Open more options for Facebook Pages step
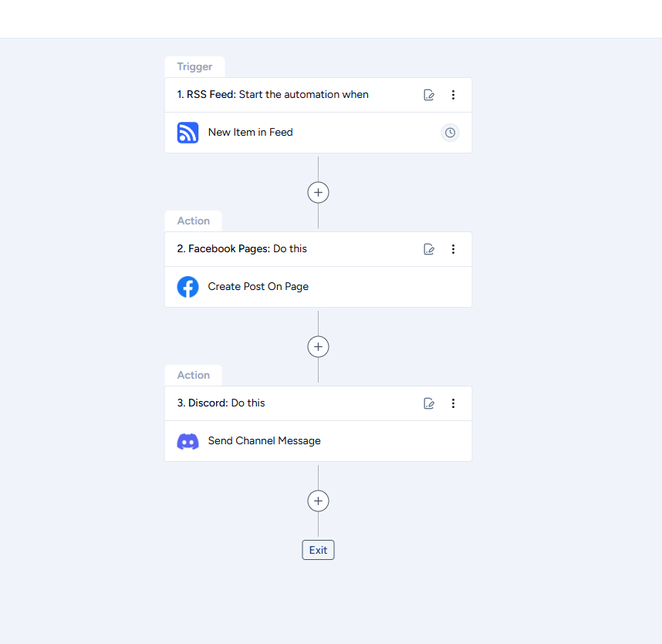This screenshot has width=662, height=644. (x=453, y=249)
